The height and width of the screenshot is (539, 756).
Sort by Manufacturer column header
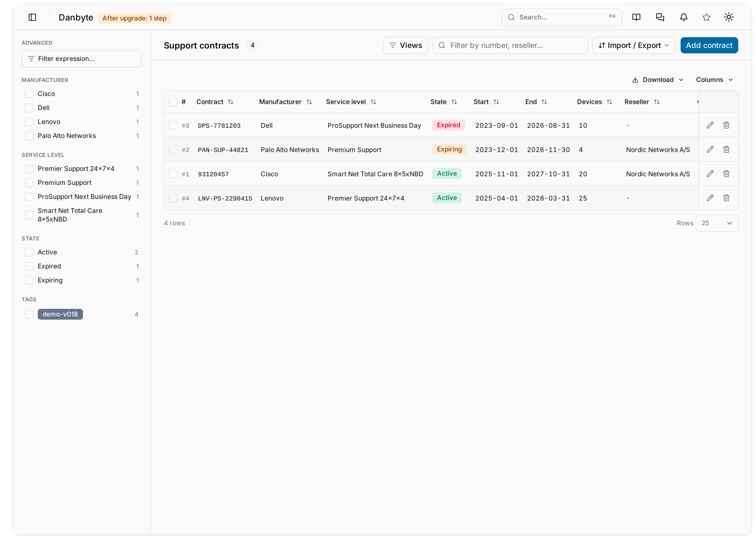(286, 102)
